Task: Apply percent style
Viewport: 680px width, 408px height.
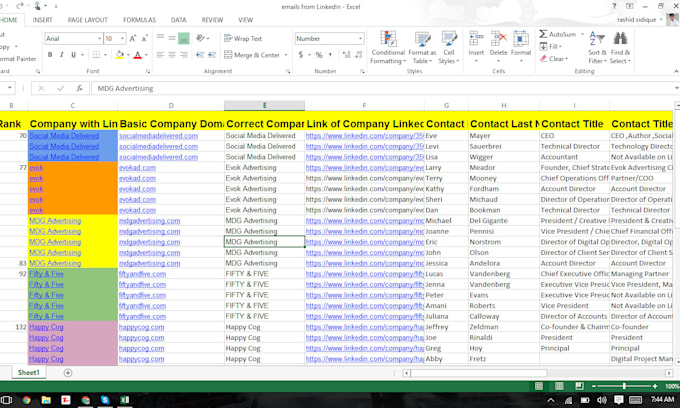Action: 319,55
